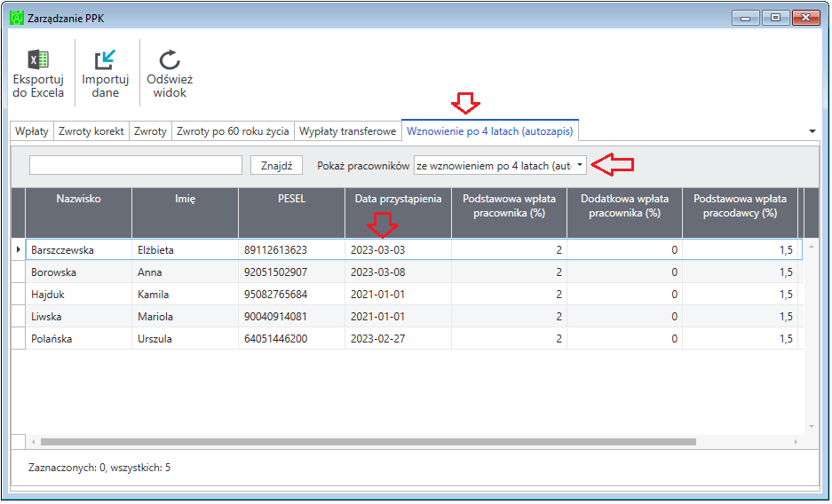
Task: Click the horizontal scrollbar left arrow
Action: point(34,442)
